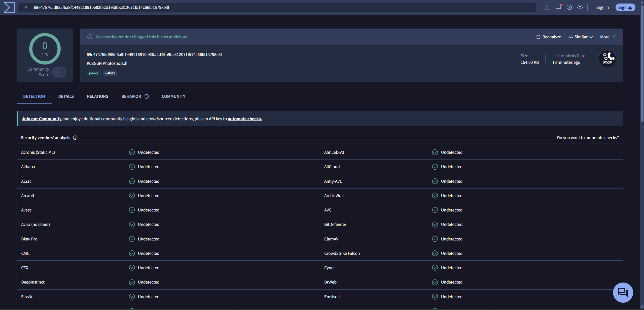
Task: Expand the More dropdown menu
Action: click(608, 37)
